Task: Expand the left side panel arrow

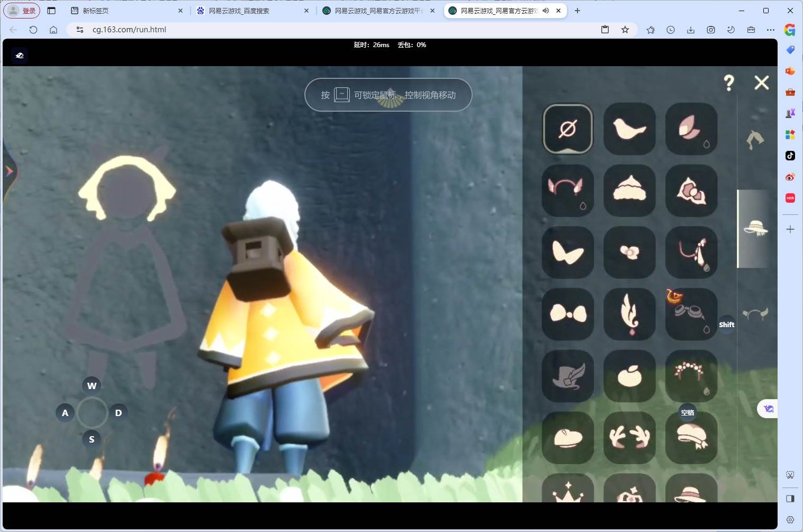Action: (9, 171)
